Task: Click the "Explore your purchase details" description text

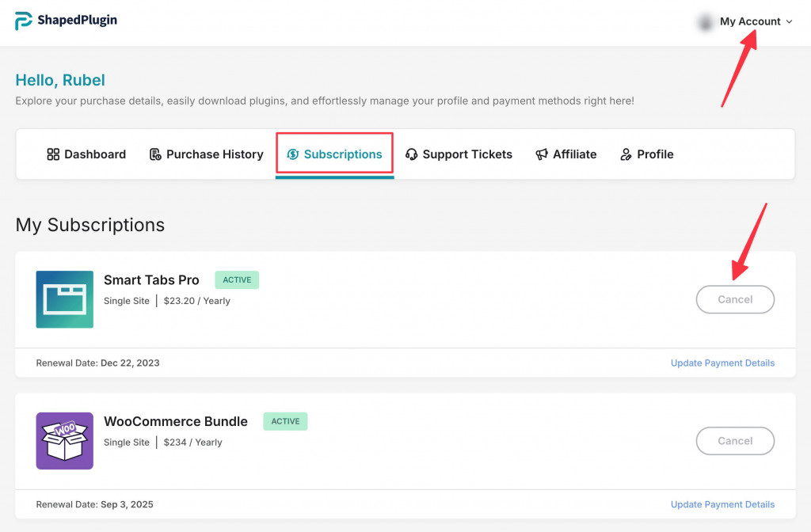Action: [x=325, y=101]
